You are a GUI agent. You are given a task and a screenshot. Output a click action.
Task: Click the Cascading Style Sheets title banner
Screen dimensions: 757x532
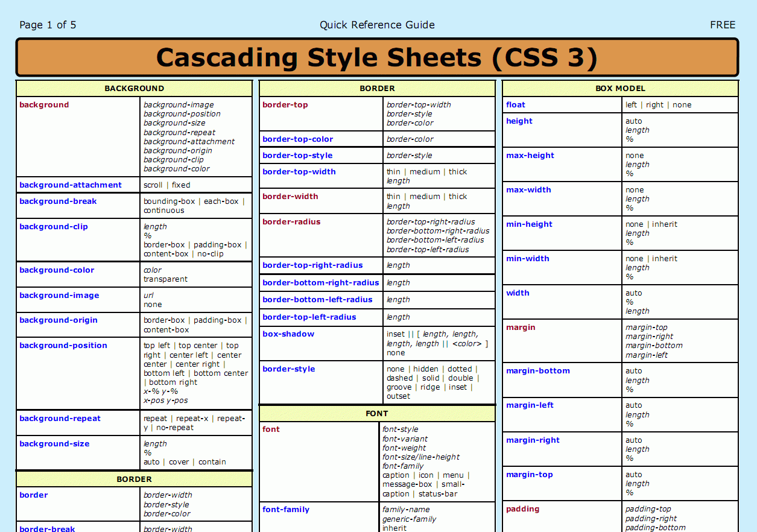click(x=377, y=57)
